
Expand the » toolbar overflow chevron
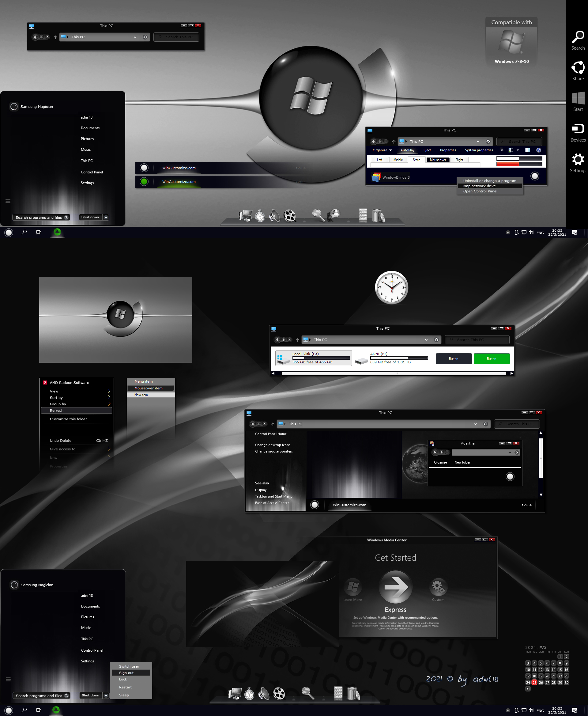pos(502,150)
